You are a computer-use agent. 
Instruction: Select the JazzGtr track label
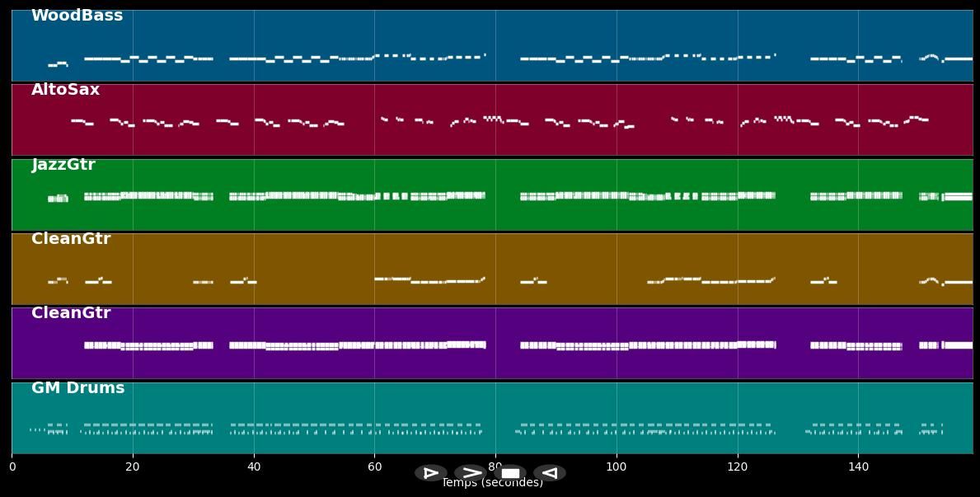[x=63, y=165]
